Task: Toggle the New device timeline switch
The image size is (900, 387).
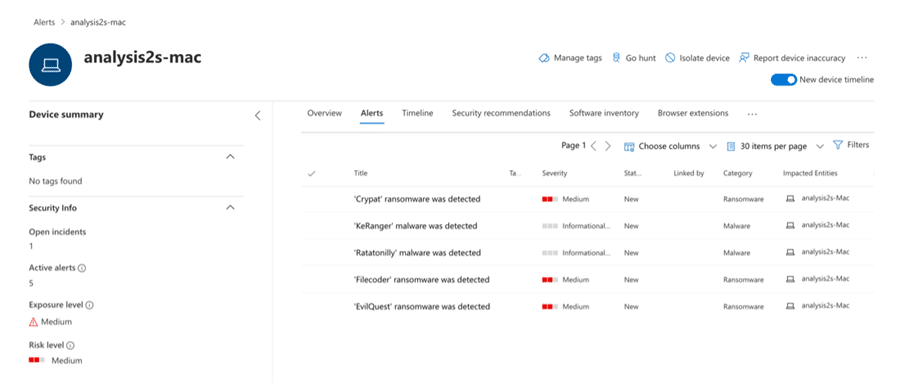Action: click(x=783, y=80)
